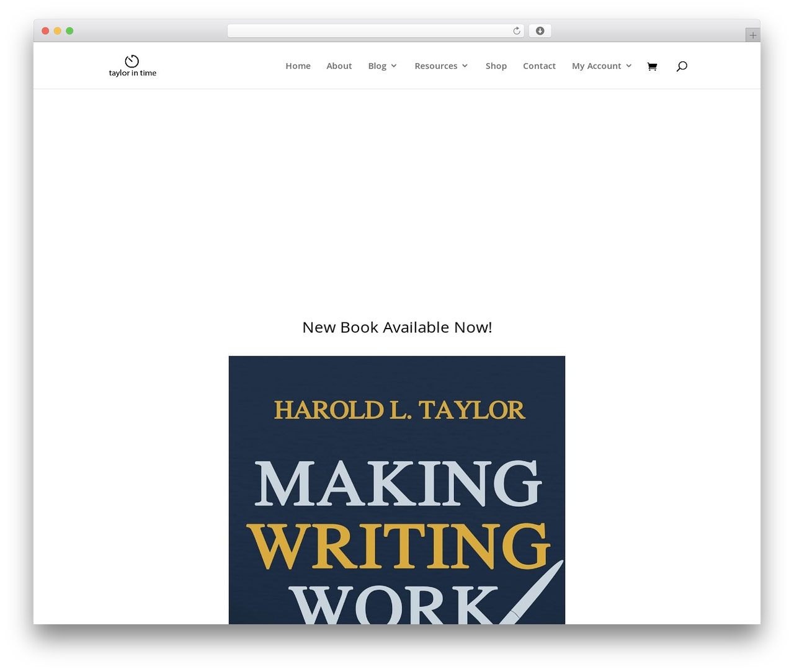Close the browser window with the red button
Image resolution: width=794 pixels, height=672 pixels.
pyautogui.click(x=45, y=31)
